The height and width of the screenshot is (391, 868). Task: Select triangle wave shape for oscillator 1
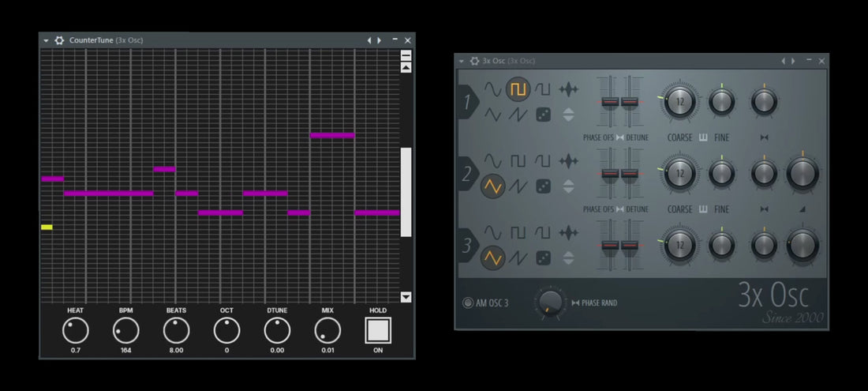coord(492,115)
